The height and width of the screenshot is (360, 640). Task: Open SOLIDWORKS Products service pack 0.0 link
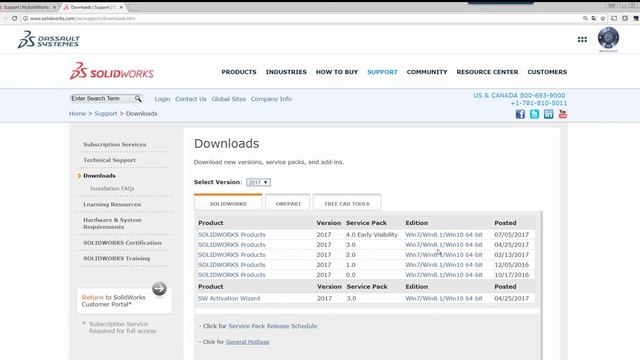click(232, 275)
